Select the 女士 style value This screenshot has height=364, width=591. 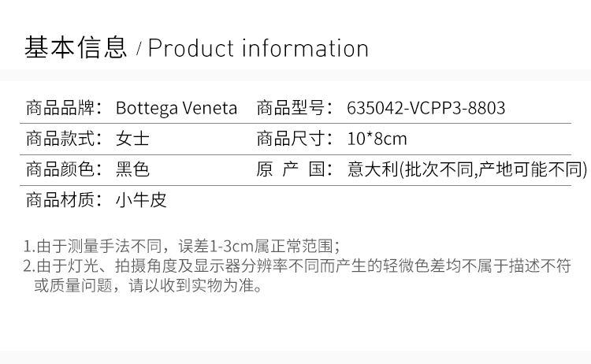coord(132,139)
